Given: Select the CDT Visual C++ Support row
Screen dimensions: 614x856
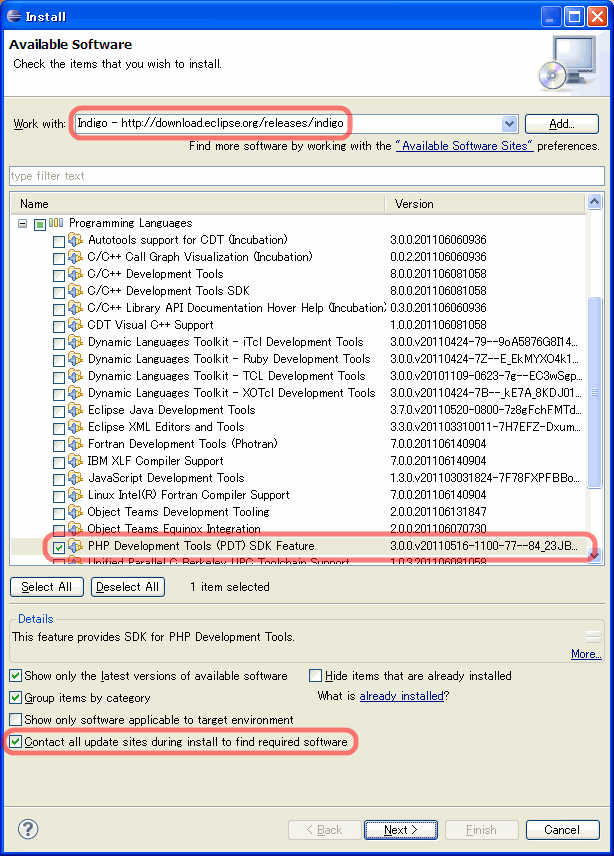Looking at the screenshot, I should 299,325.
